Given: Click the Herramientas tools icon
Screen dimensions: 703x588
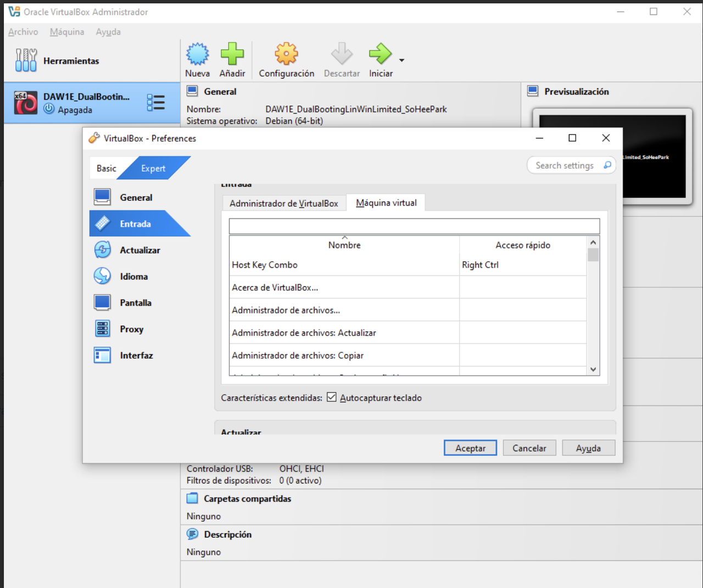Looking at the screenshot, I should tap(25, 59).
